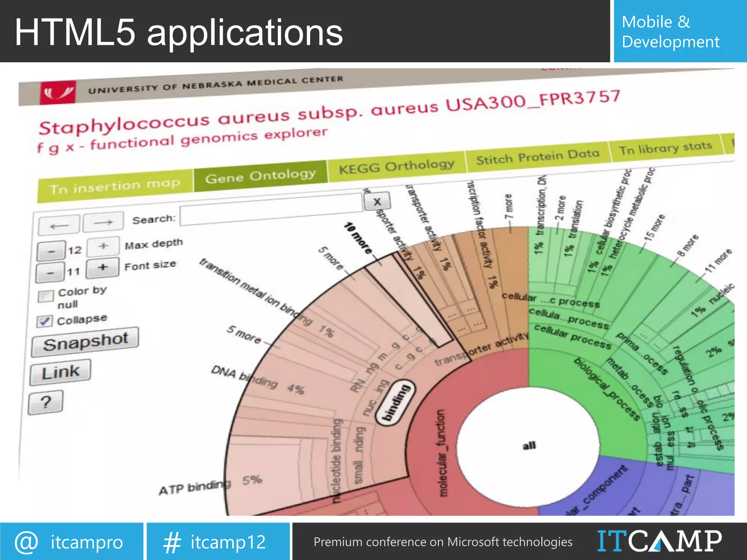747x560 pixels.
Task: Enable the Color by null checkbox
Action: 46,296
